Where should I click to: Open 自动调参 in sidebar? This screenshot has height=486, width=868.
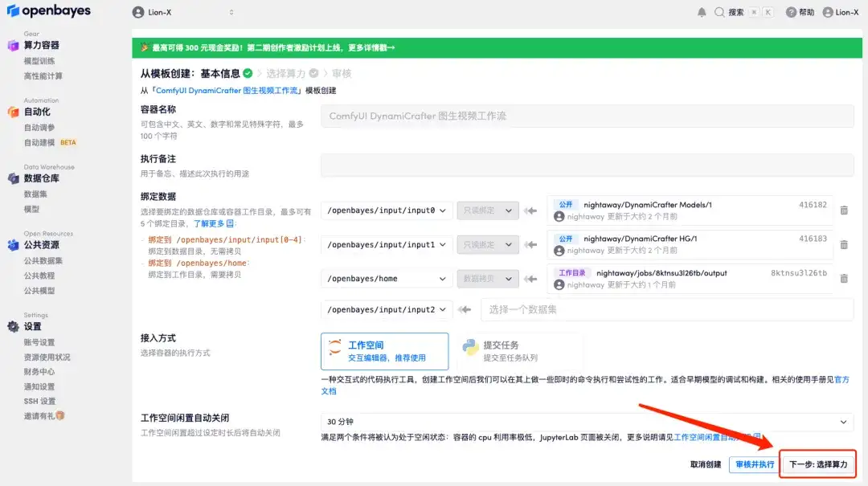[x=39, y=127]
